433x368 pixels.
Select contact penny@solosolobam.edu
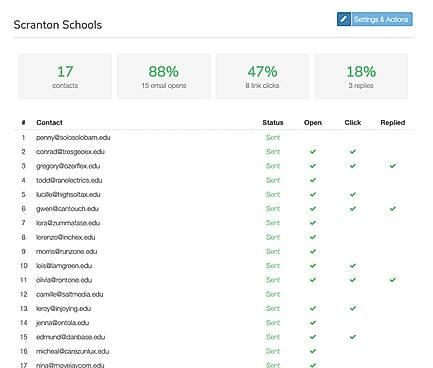point(73,138)
